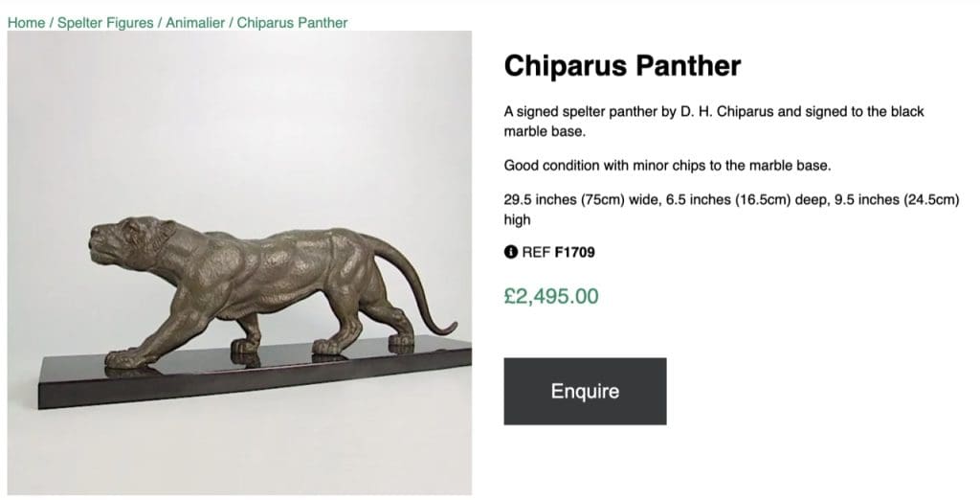Image resolution: width=980 pixels, height=500 pixels.
Task: Click the word REF next to info icon
Action: [536, 253]
